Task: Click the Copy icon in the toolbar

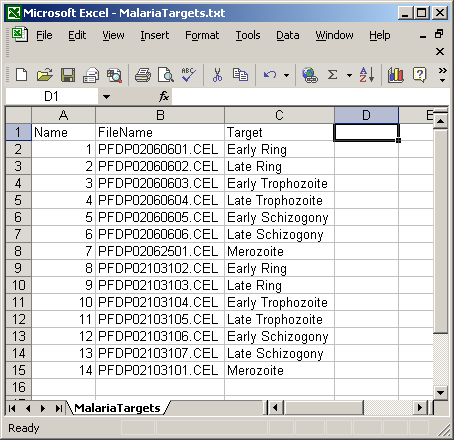Action: (240, 75)
